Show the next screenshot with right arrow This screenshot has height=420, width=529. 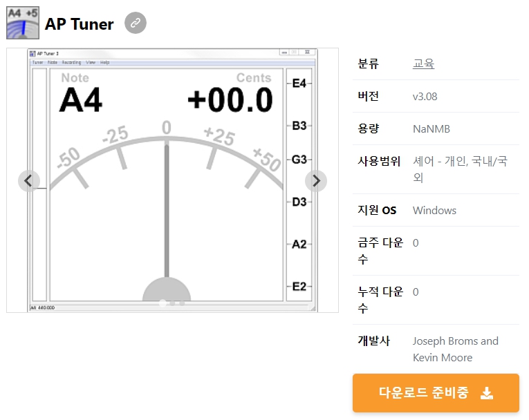click(316, 181)
